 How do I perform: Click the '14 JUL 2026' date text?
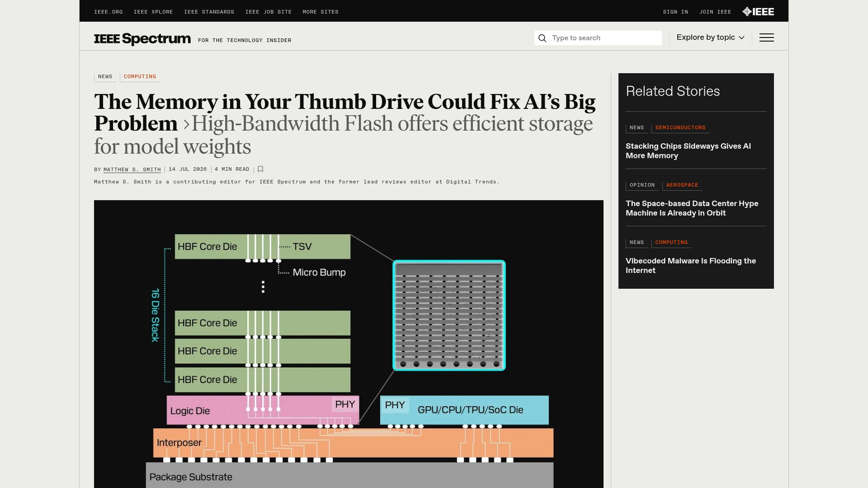[188, 169]
